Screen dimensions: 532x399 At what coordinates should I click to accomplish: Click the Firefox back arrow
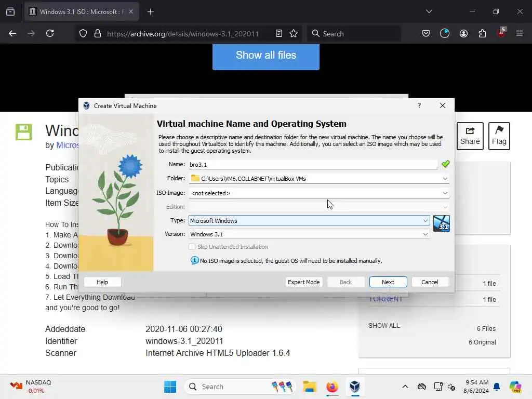pos(12,33)
